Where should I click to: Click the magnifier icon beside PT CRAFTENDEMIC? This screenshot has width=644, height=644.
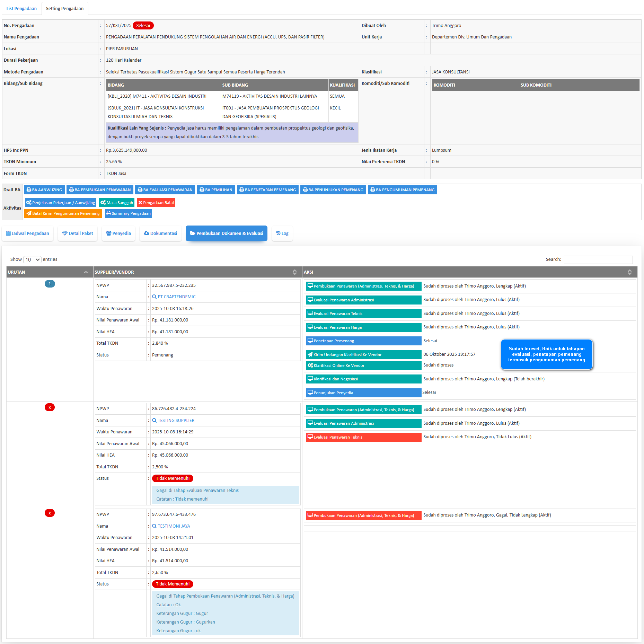pyautogui.click(x=154, y=297)
